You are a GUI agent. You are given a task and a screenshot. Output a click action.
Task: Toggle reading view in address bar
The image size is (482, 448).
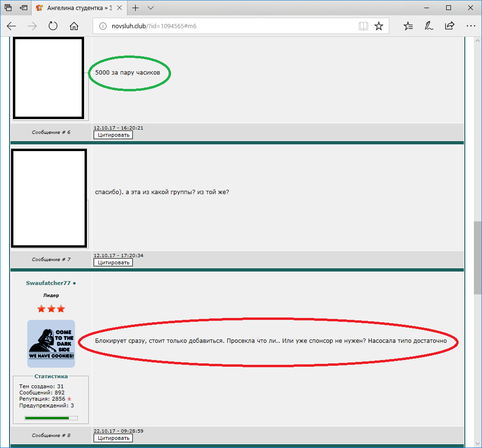(364, 26)
